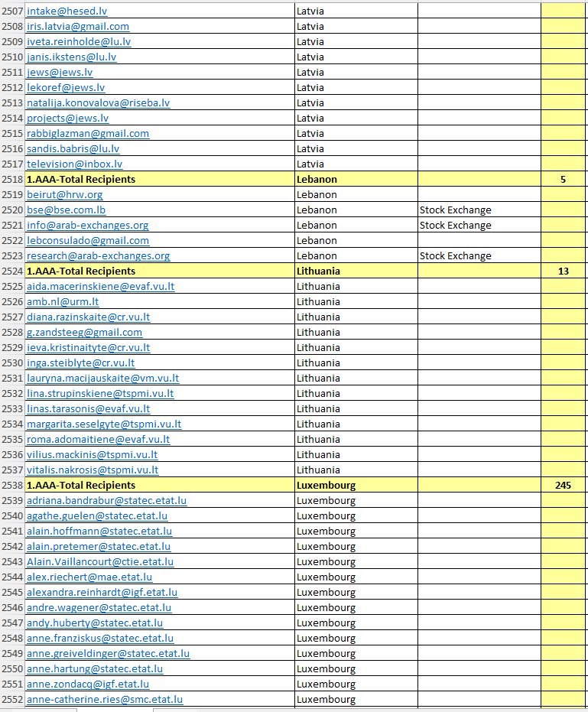Open natalija.konovalova@riseba.lv link
Screen dimensions: 588x712
tap(99, 102)
